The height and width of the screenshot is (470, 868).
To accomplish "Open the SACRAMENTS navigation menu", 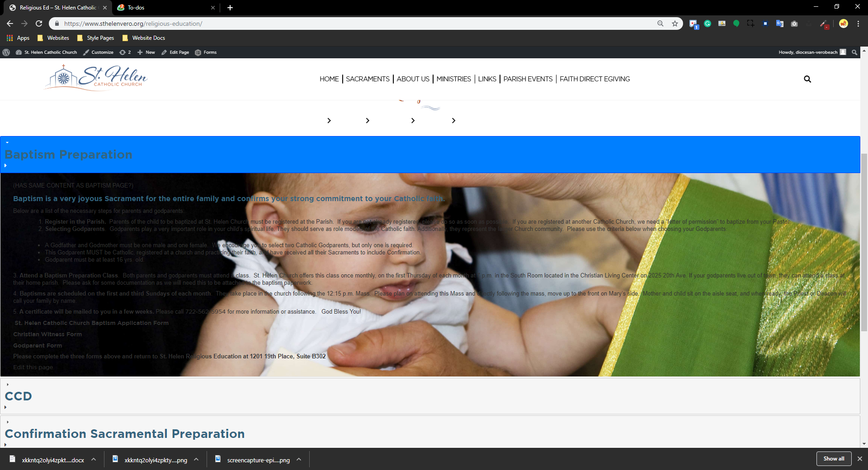I will click(x=368, y=79).
